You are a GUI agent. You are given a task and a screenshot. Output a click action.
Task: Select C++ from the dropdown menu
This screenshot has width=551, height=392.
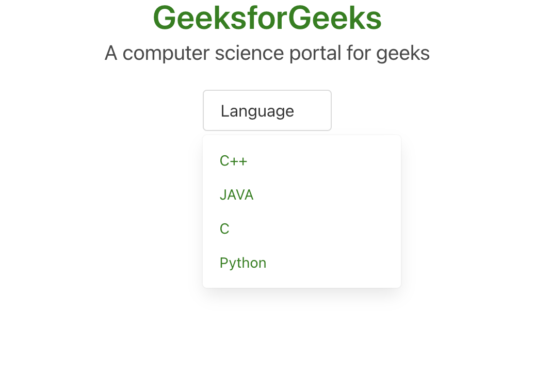(x=234, y=161)
